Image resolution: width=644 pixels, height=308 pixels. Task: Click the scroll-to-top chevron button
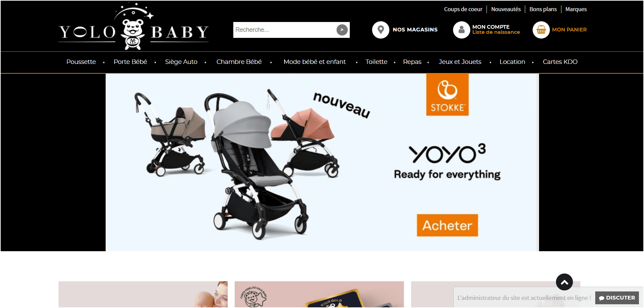click(564, 282)
